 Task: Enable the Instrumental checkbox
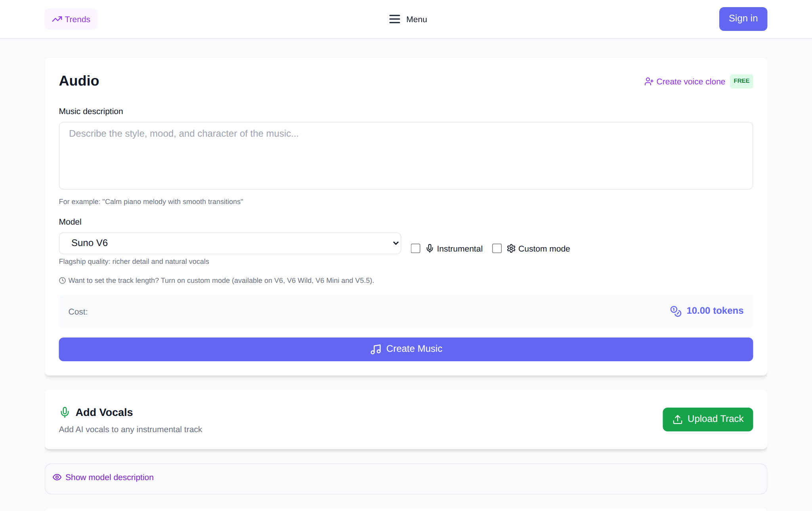(415, 248)
